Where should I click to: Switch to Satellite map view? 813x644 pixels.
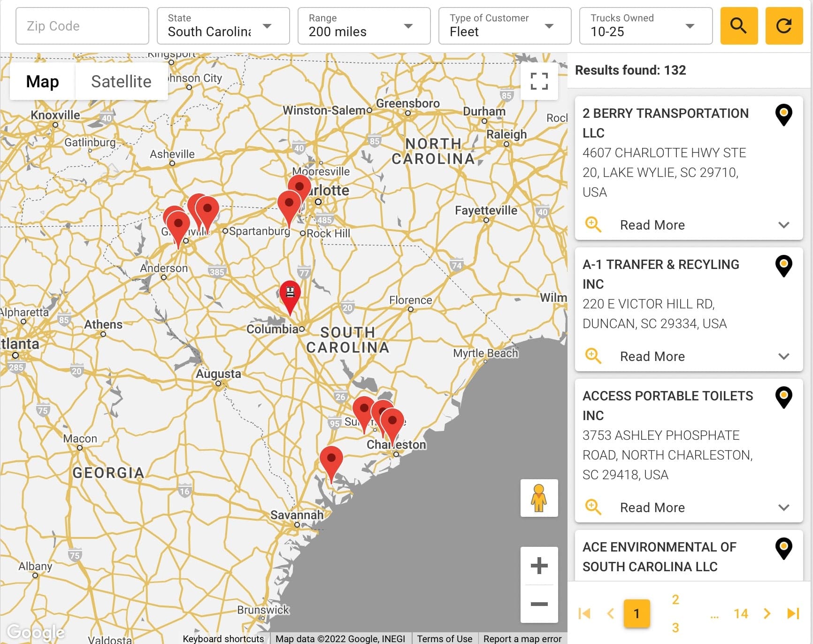pyautogui.click(x=121, y=81)
